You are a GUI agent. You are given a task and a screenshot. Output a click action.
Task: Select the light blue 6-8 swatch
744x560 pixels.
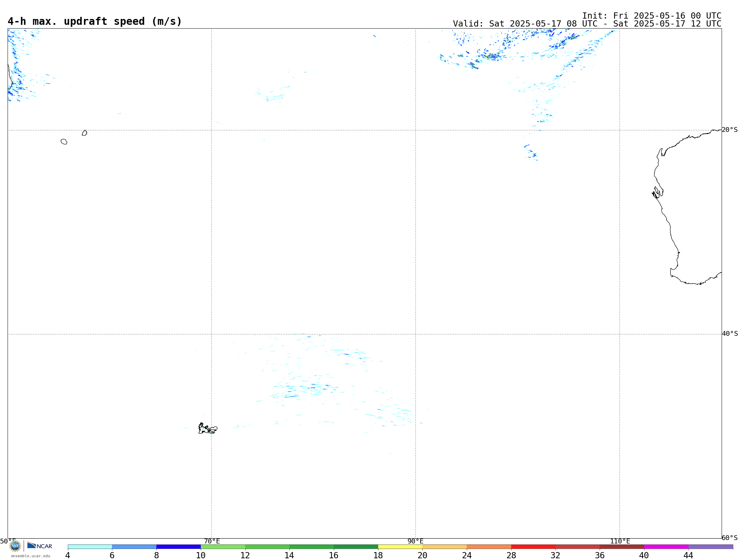(134, 547)
